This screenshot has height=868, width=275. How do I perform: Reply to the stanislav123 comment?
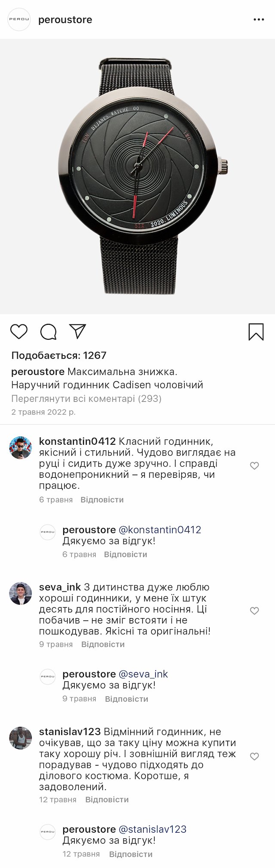tap(107, 800)
